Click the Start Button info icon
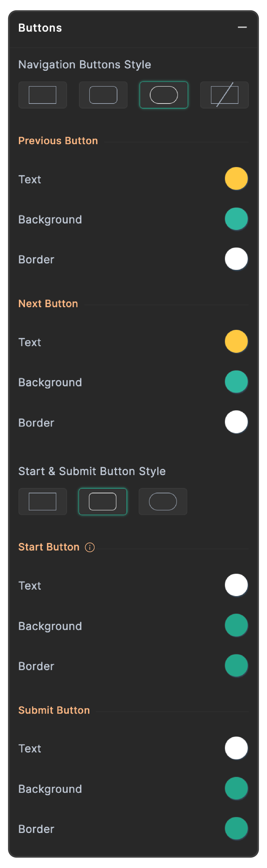267x868 pixels. coord(90,547)
